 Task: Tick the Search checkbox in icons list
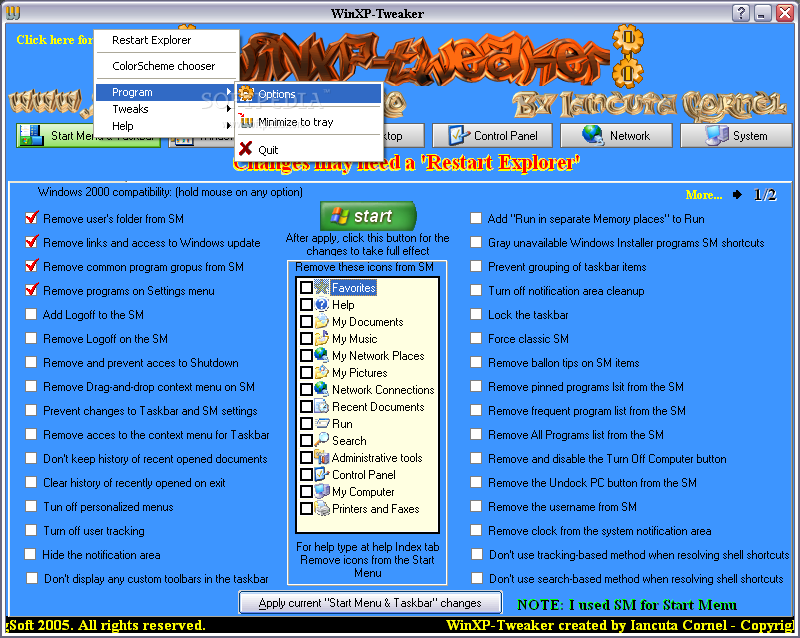[306, 440]
